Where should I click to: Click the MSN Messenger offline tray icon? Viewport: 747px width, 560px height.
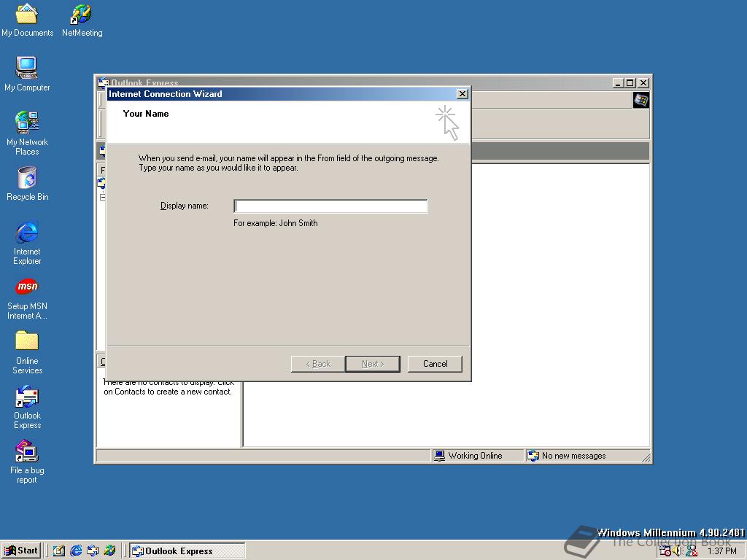tap(692, 551)
